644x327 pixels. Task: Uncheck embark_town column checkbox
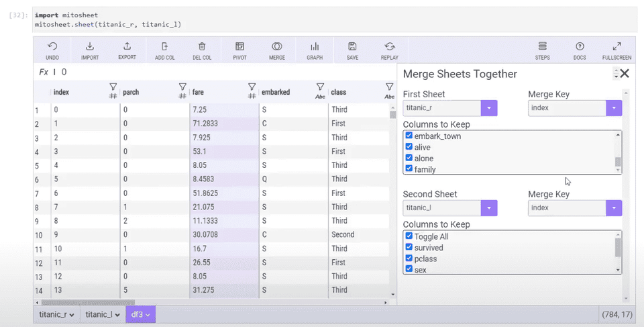(x=409, y=136)
